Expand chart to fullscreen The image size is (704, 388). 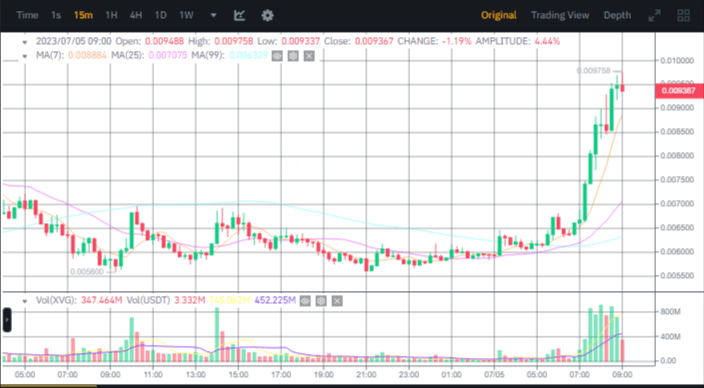[x=655, y=15]
